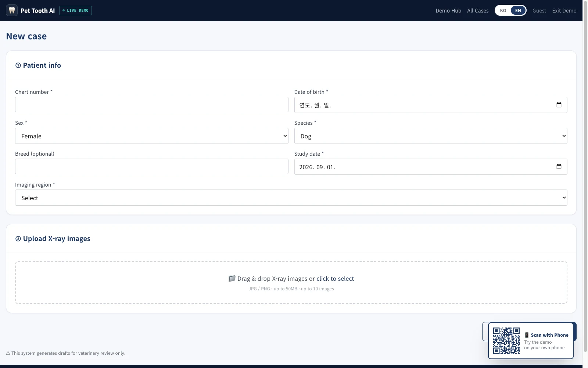Screen dimensions: 588x368
Task: Focus the Breed (optional) input field
Action: click(151, 166)
